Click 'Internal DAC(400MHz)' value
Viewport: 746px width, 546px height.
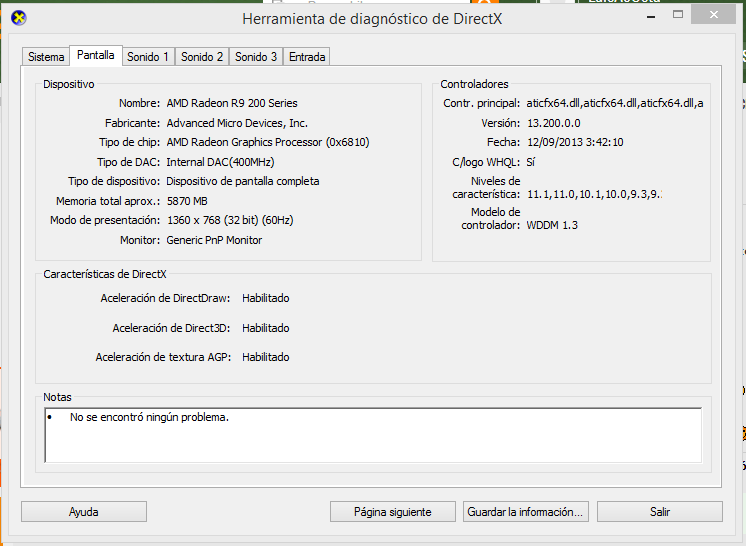220,162
